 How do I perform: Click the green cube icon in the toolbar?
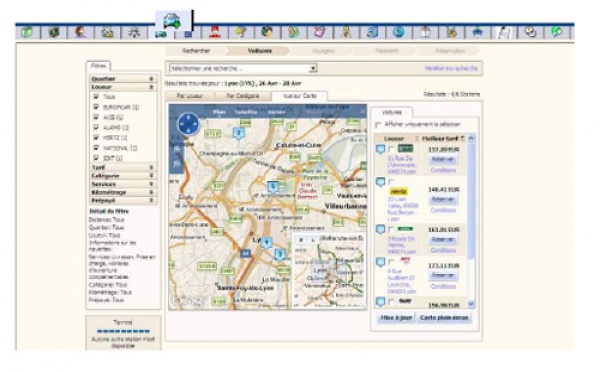point(27,32)
